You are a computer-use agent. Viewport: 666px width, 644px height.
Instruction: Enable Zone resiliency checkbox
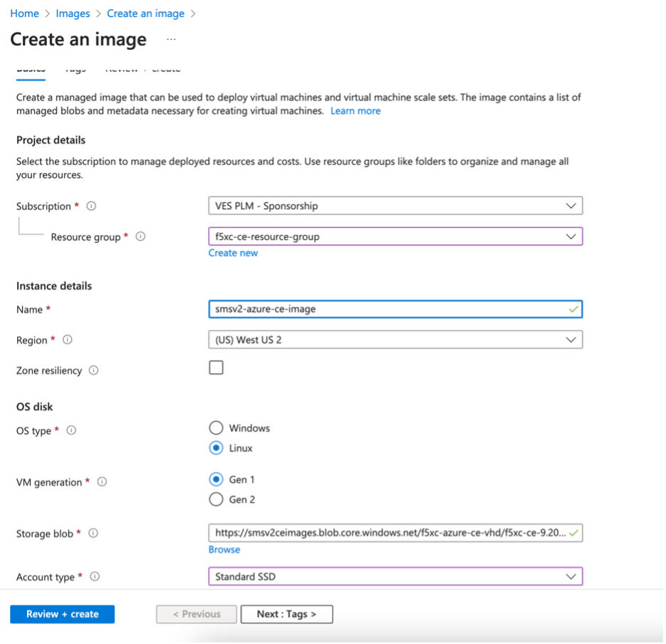point(216,367)
